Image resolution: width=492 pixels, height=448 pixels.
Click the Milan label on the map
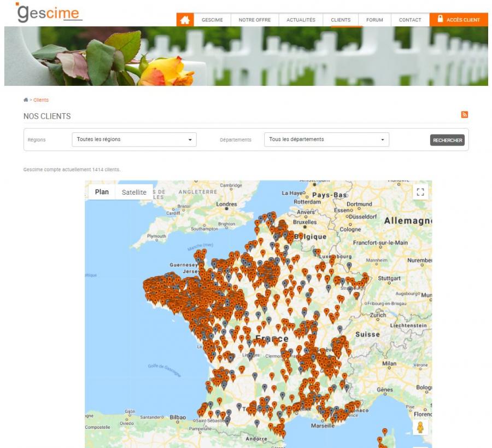[x=389, y=363]
